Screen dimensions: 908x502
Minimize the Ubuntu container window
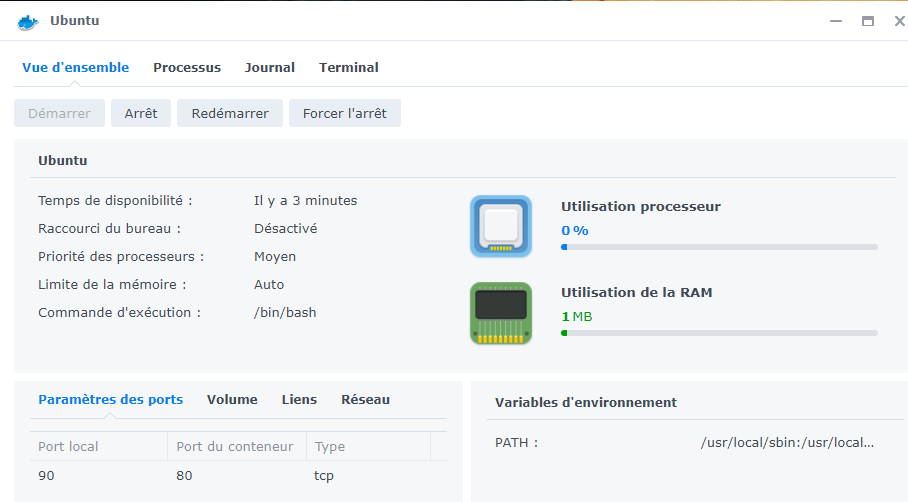tap(835, 21)
